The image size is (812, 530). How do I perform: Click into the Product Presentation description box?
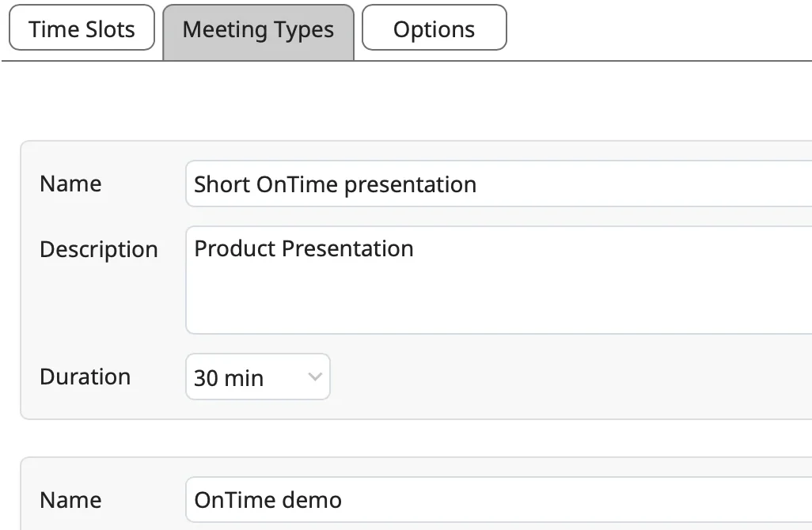pyautogui.click(x=499, y=279)
